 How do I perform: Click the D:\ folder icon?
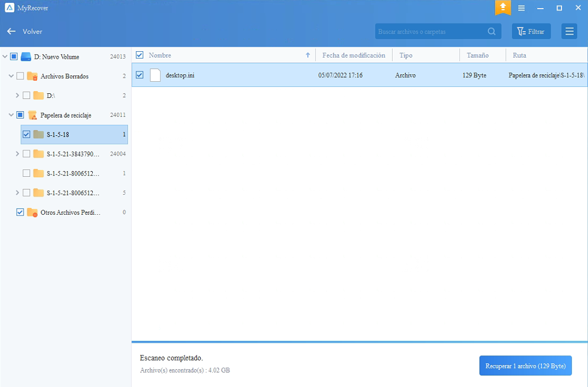point(38,96)
